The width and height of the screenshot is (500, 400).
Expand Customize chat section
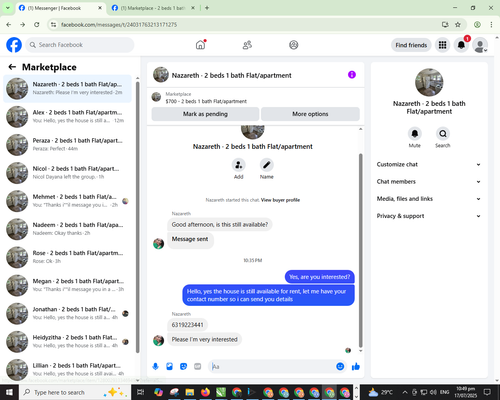[x=429, y=164]
